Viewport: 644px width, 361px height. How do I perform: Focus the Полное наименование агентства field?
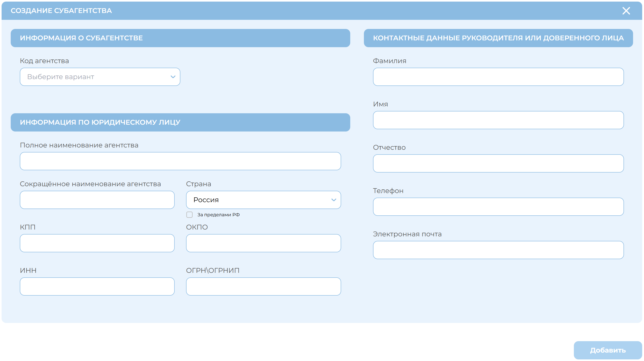tap(180, 161)
